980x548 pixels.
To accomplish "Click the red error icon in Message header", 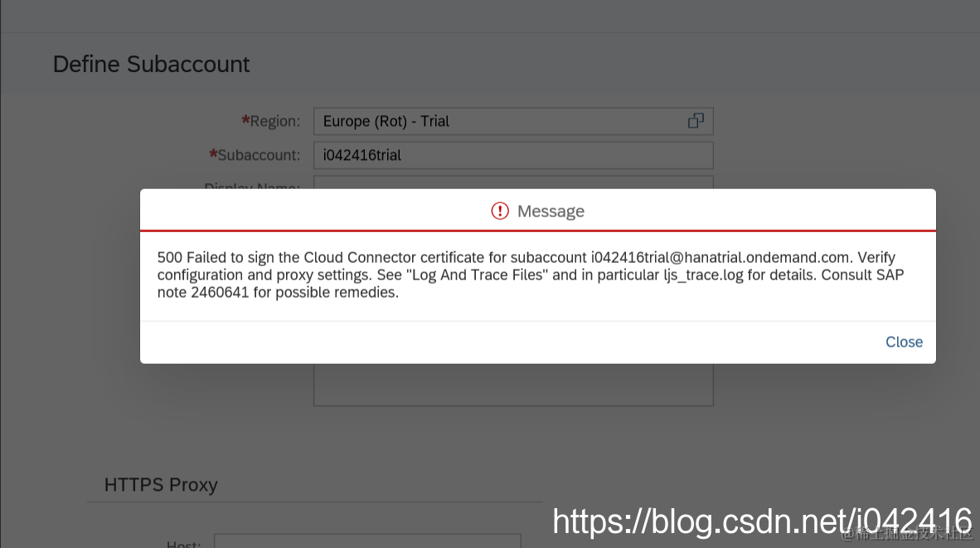I will (x=500, y=211).
